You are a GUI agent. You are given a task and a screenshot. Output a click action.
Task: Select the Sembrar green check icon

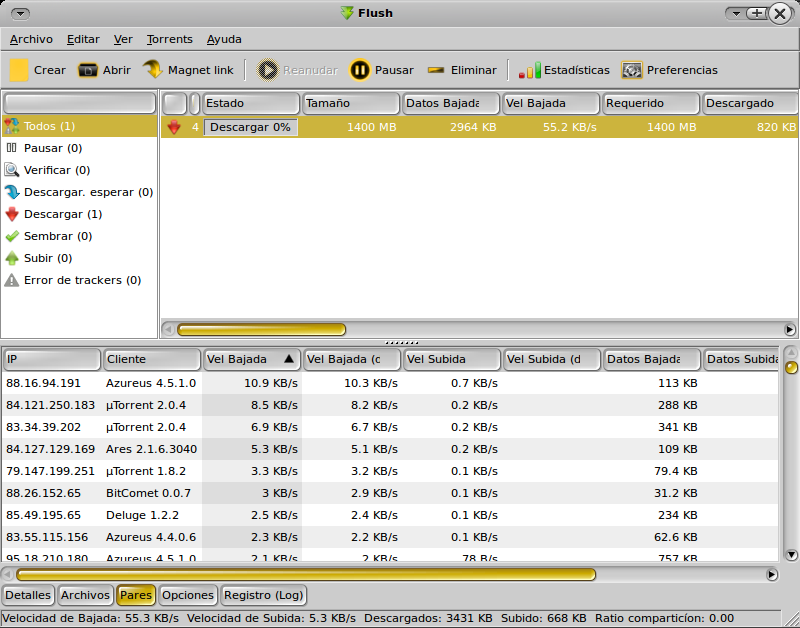click(12, 236)
